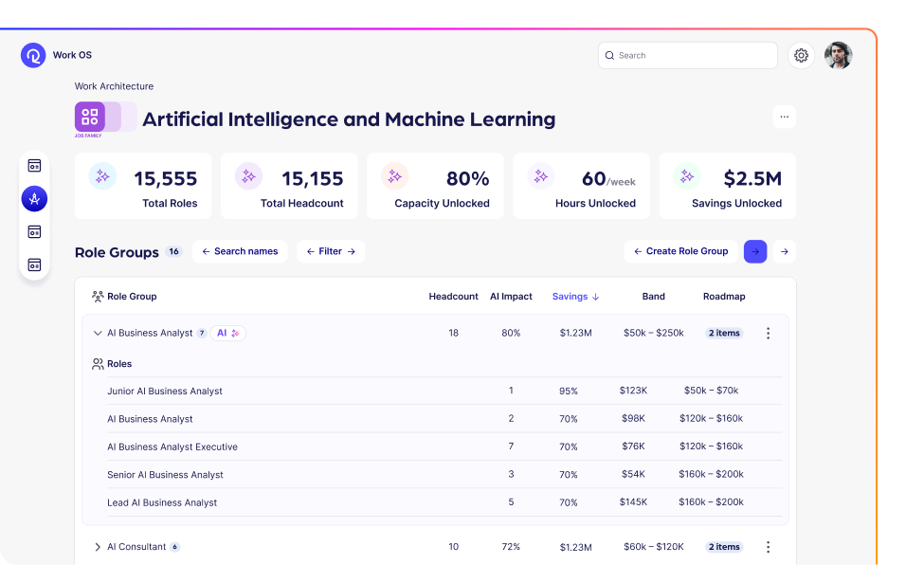Click the sparkle icon on Hours Unlocked card
The width and height of the screenshot is (924, 565).
click(x=541, y=176)
